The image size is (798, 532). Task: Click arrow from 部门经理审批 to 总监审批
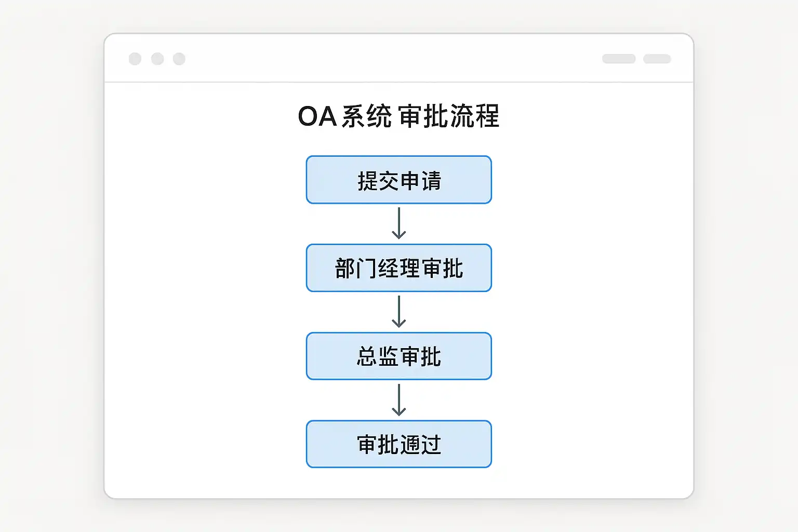[399, 312]
